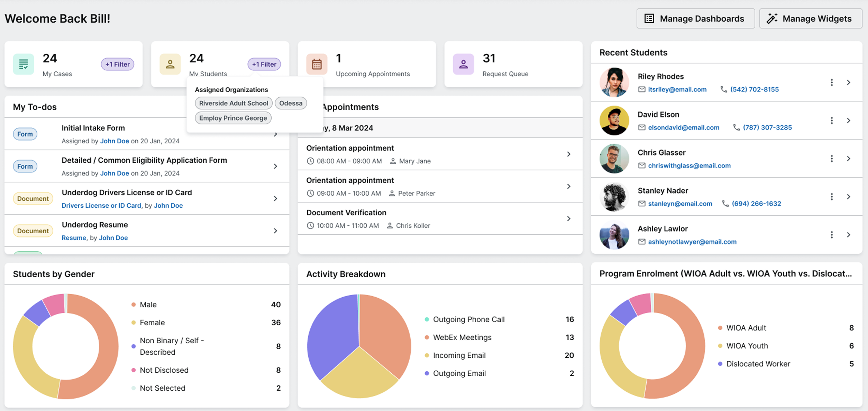Click the My Cases list icon
The width and height of the screenshot is (868, 411).
pyautogui.click(x=23, y=64)
